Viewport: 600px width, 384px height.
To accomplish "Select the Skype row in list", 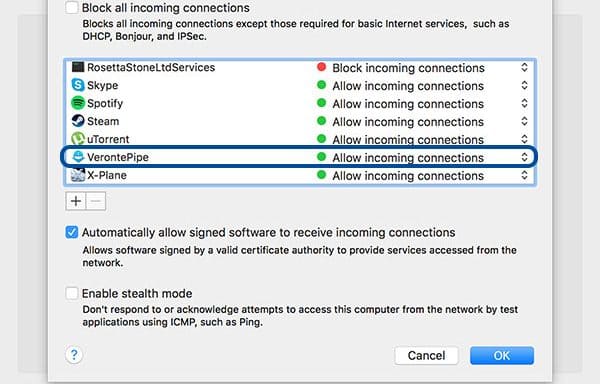I will (x=300, y=85).
